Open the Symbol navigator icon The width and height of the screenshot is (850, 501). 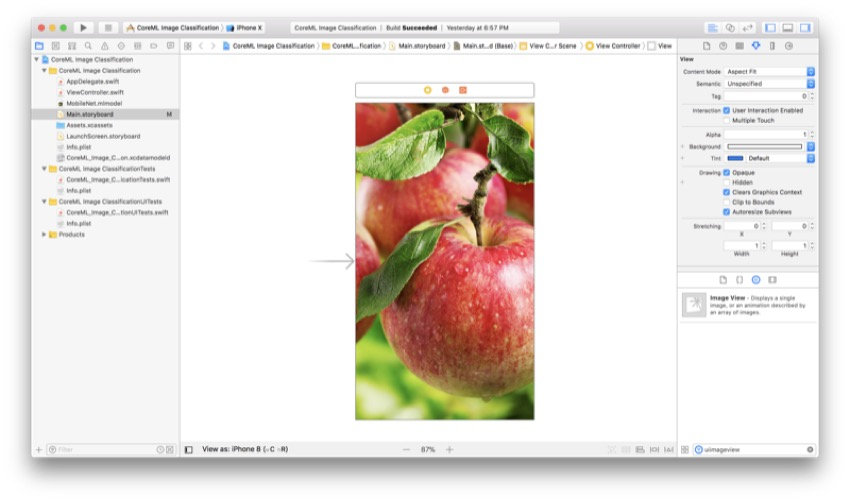point(72,46)
